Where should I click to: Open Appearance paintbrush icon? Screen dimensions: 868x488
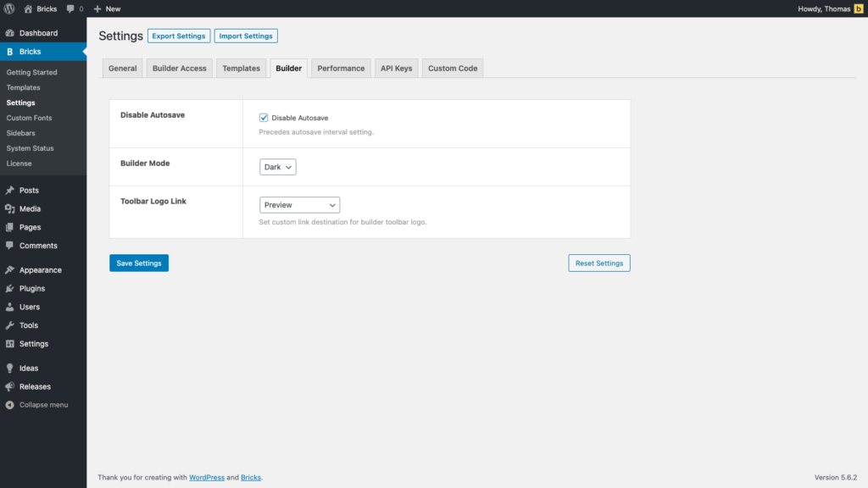[10, 270]
